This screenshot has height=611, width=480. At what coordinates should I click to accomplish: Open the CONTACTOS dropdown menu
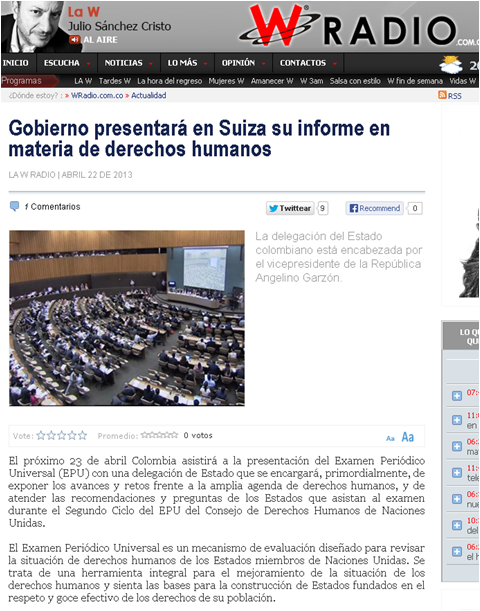tap(308, 63)
